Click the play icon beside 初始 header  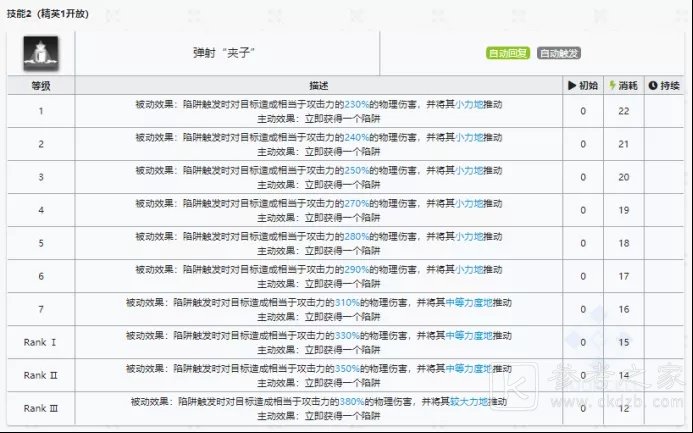573,85
